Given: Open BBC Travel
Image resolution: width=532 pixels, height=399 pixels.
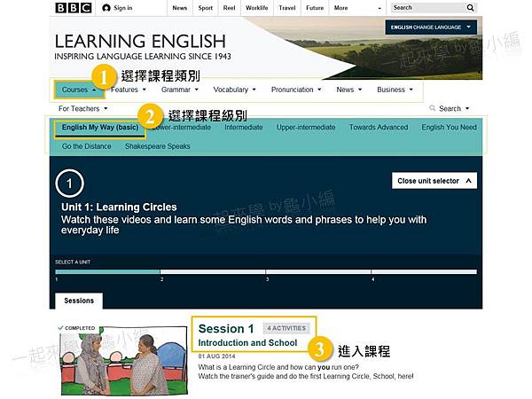Looking at the screenshot, I should coord(287,8).
